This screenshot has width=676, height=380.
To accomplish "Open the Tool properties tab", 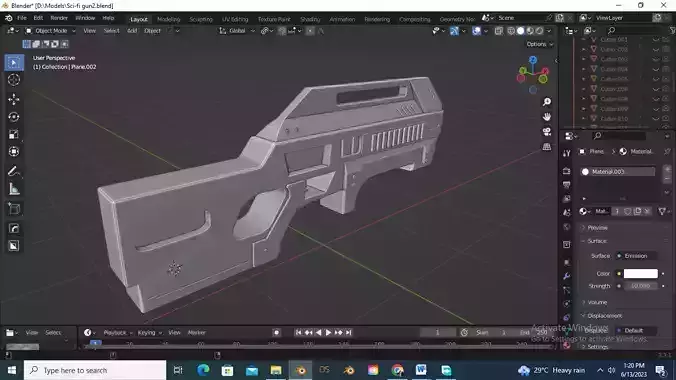I will click(x=566, y=153).
